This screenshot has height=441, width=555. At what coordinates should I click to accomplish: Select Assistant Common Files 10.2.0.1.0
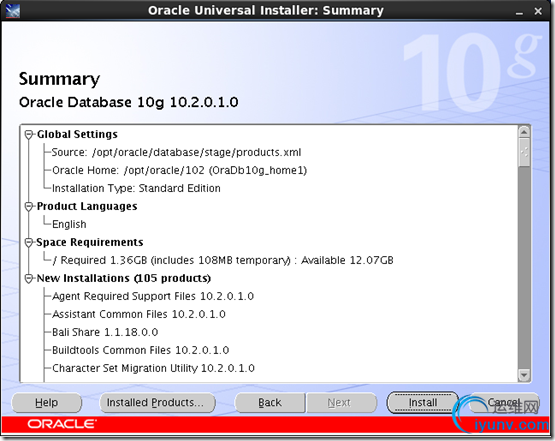point(139,314)
